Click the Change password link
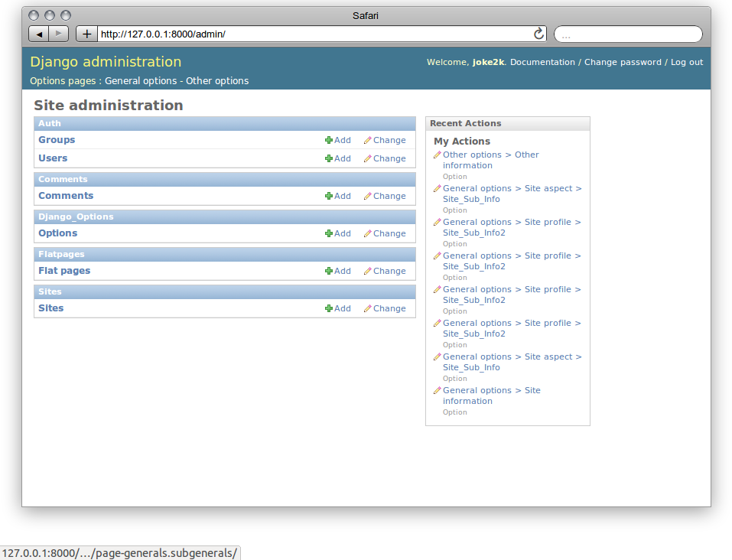Image resolution: width=732 pixels, height=560 pixels. point(623,62)
